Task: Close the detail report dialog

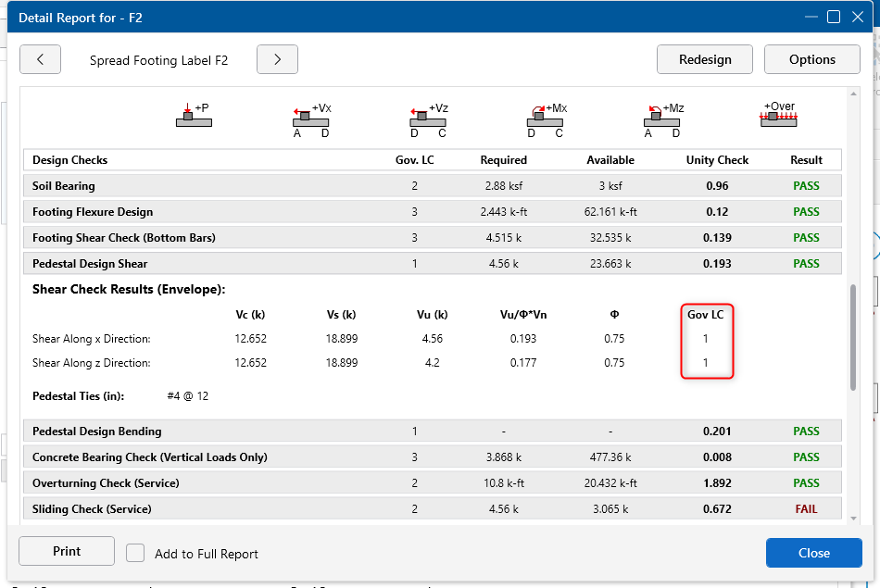Action: pyautogui.click(x=813, y=552)
